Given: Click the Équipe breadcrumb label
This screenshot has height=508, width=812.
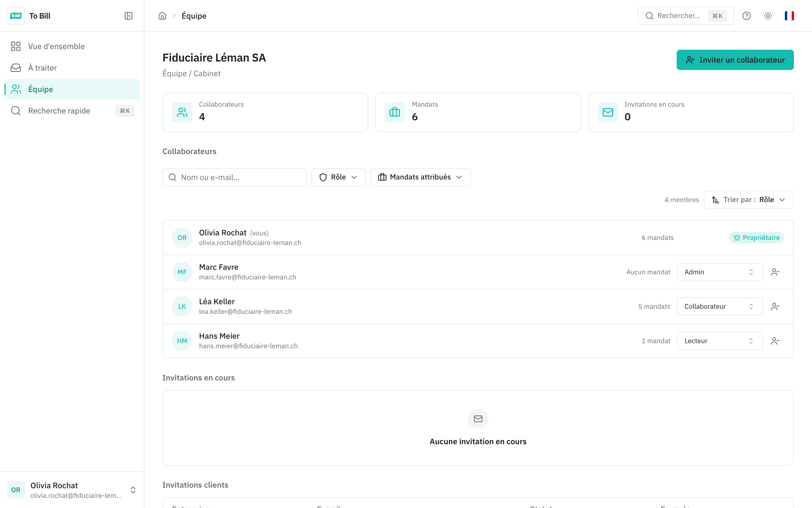Looking at the screenshot, I should (x=194, y=16).
